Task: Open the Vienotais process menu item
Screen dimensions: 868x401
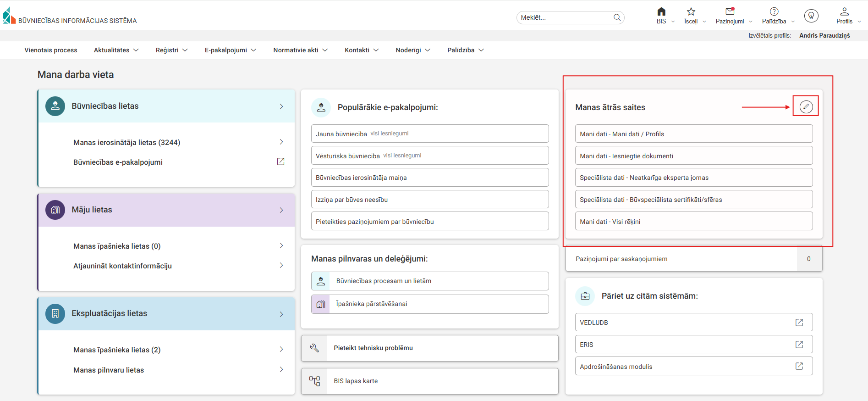Action: (x=51, y=50)
